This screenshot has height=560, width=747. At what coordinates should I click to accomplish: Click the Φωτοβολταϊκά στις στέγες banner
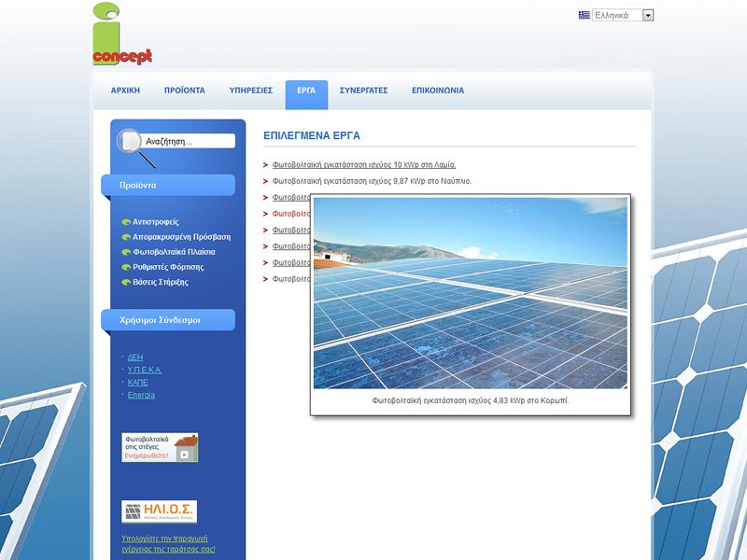tap(160, 448)
